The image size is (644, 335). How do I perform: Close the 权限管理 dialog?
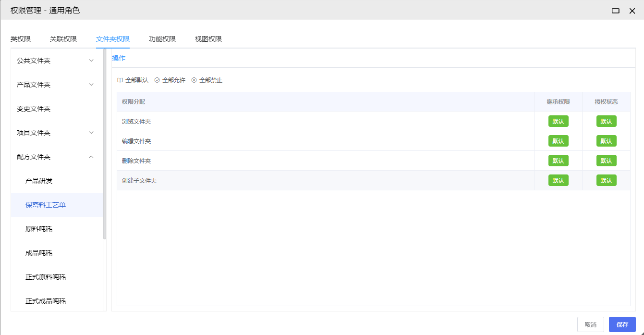(x=632, y=11)
